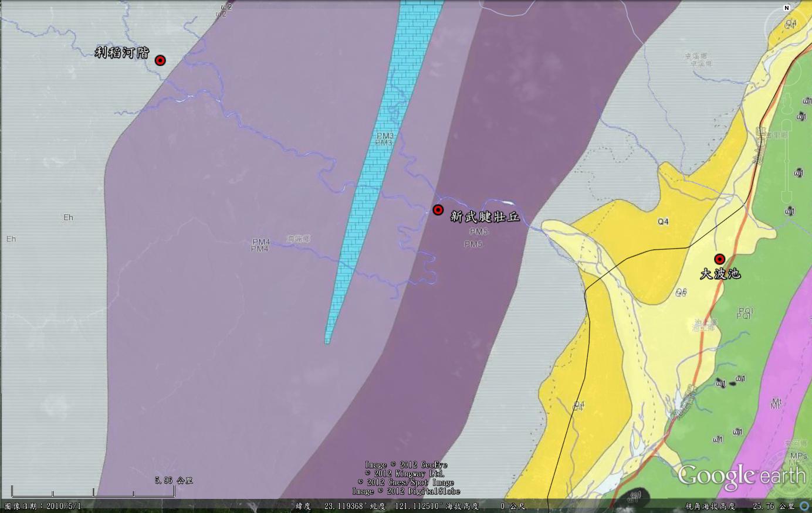The height and width of the screenshot is (513, 812).
Task: Click the PM3 map unit label
Action: click(384, 139)
